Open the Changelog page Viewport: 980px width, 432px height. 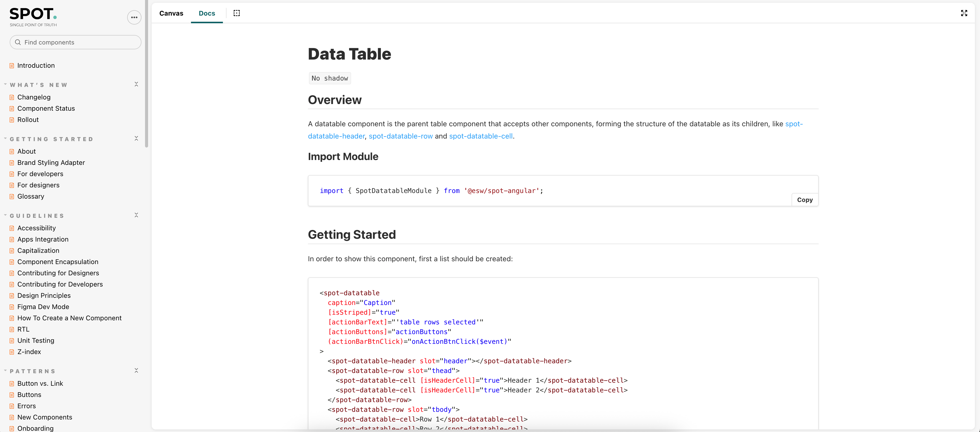click(34, 97)
